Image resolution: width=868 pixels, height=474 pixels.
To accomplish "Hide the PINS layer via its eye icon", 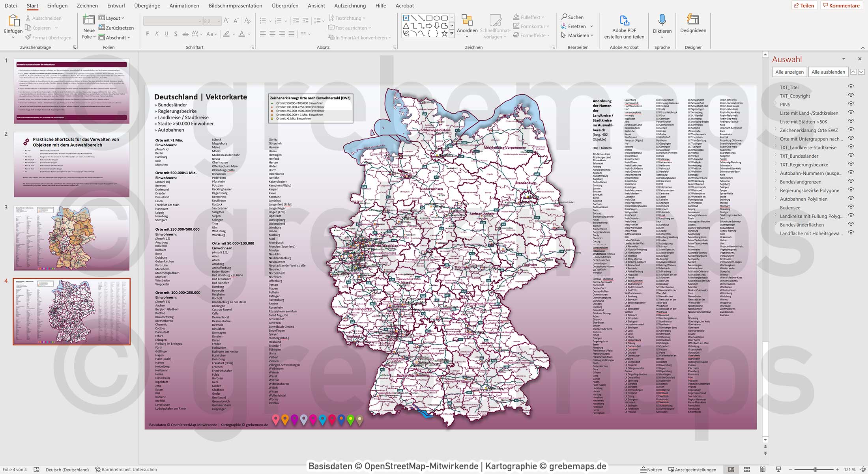I will click(851, 105).
